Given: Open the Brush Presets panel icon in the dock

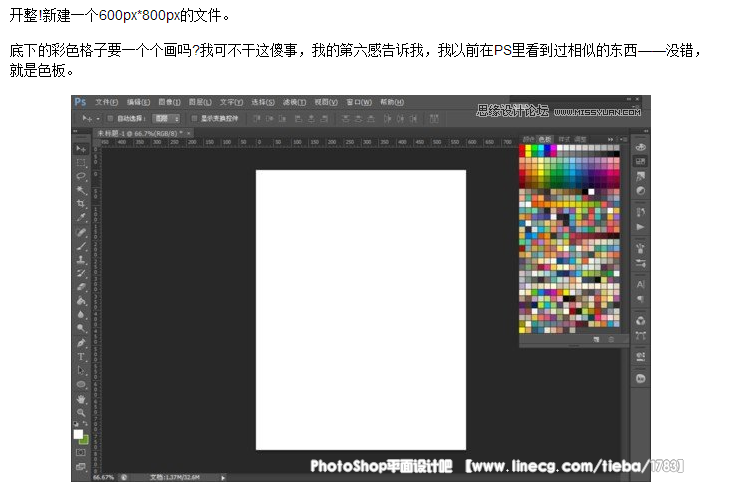Looking at the screenshot, I should tap(640, 263).
